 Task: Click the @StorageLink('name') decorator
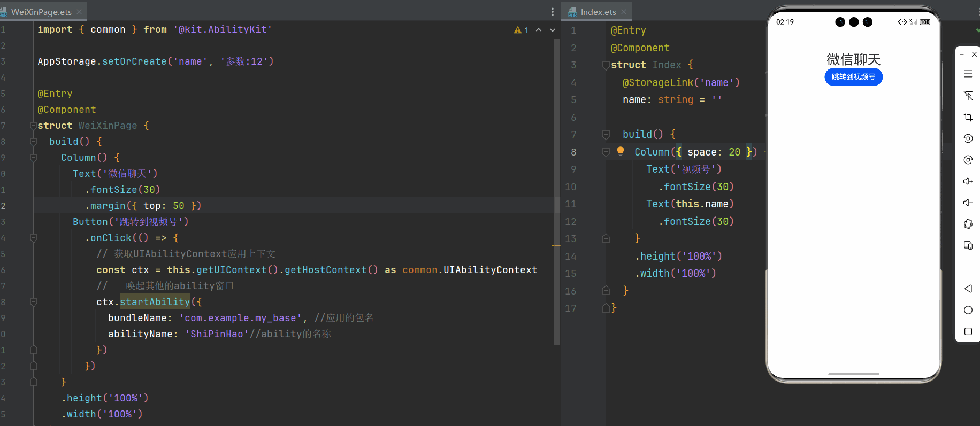(x=681, y=82)
